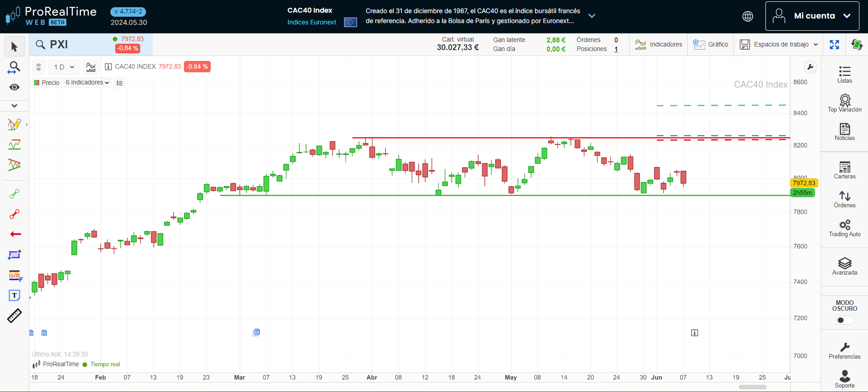Toggle fullscreen with the expand arrows icon
868x392 pixels.
(834, 44)
